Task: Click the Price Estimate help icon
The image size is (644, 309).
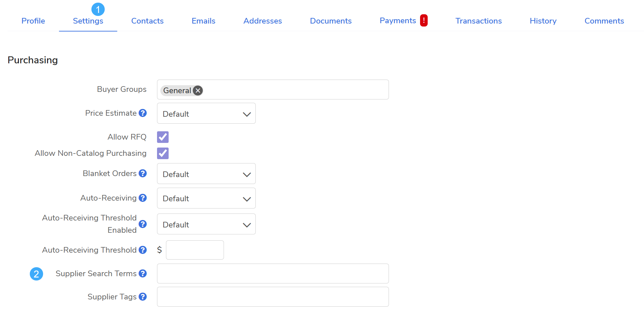Action: tap(143, 113)
